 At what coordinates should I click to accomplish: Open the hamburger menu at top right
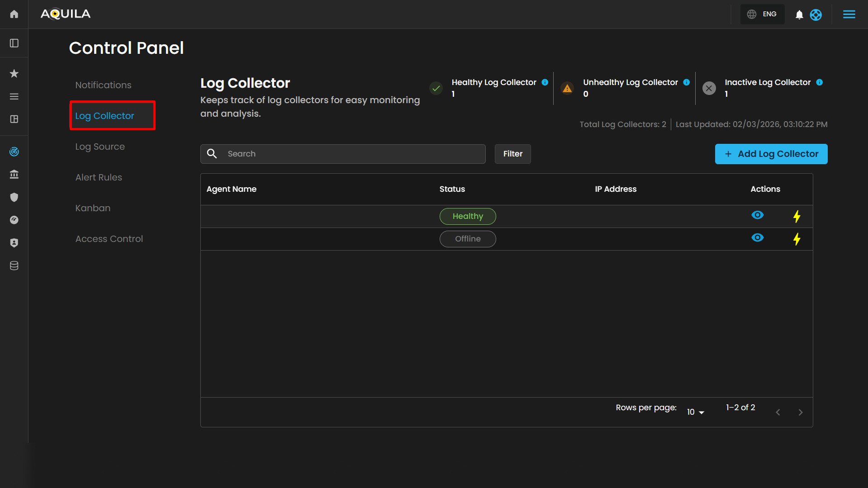(x=849, y=14)
